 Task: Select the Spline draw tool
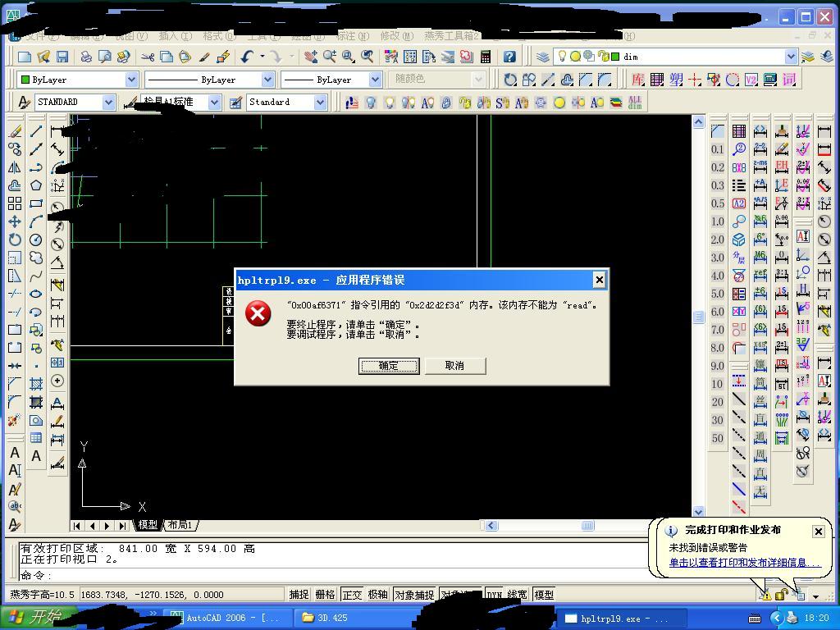point(36,276)
